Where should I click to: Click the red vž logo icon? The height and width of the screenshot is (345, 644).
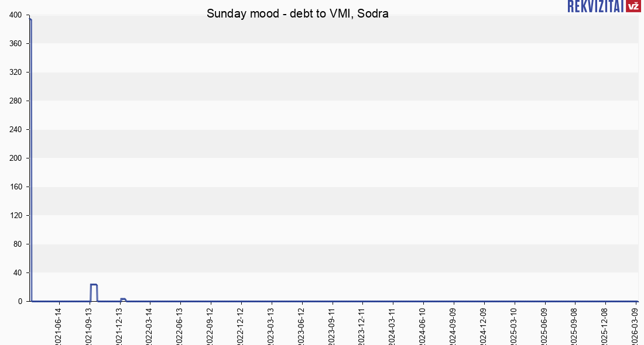[x=633, y=6]
